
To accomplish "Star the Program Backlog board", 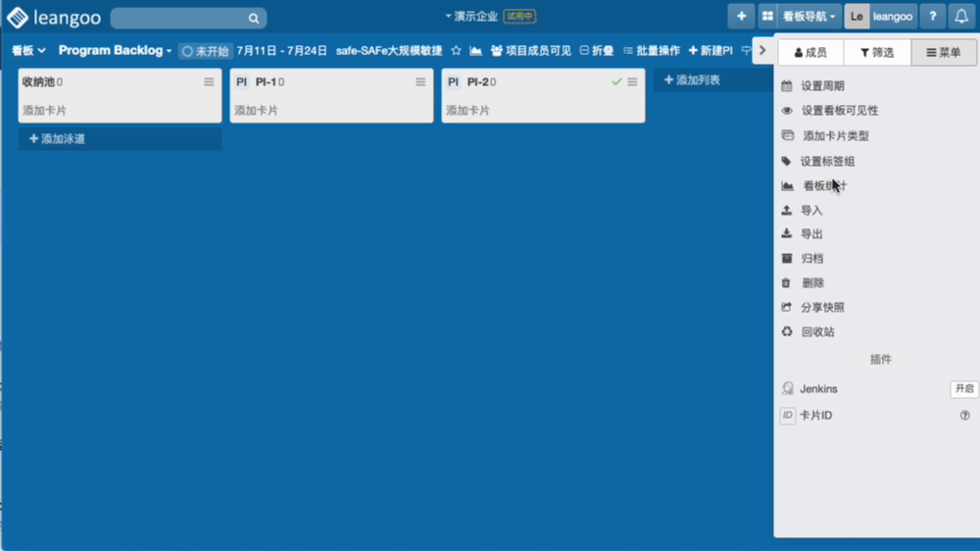I will click(456, 51).
